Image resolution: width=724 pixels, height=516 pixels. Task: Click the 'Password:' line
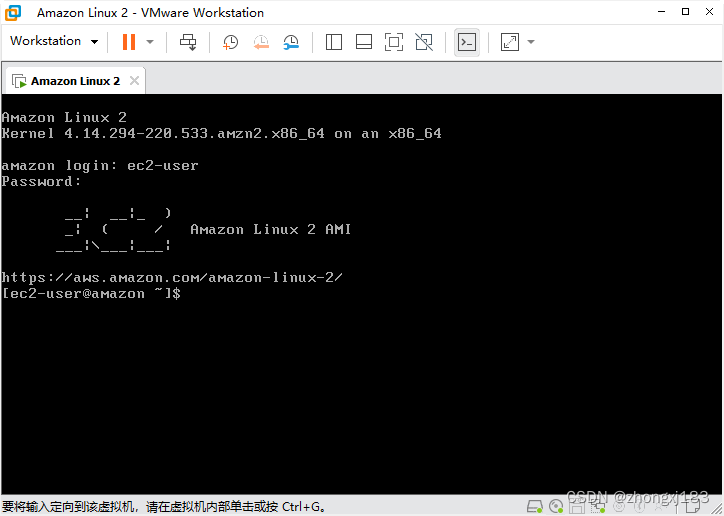click(41, 181)
